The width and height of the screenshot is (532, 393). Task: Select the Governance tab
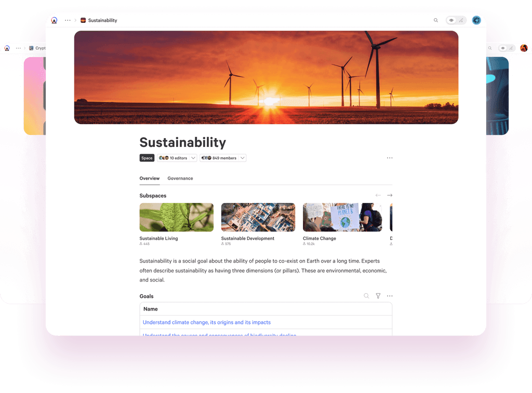pyautogui.click(x=180, y=179)
